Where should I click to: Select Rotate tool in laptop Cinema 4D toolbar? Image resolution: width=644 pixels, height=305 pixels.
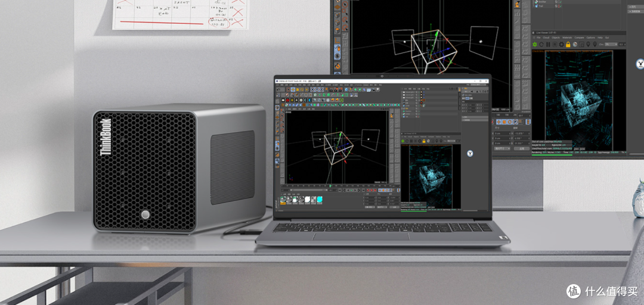302,89
